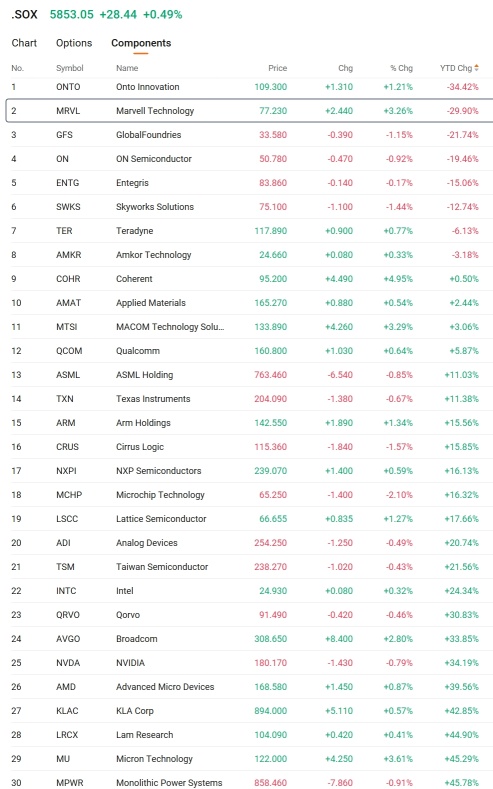
Task: Select the Intel row name
Action: click(x=125, y=591)
